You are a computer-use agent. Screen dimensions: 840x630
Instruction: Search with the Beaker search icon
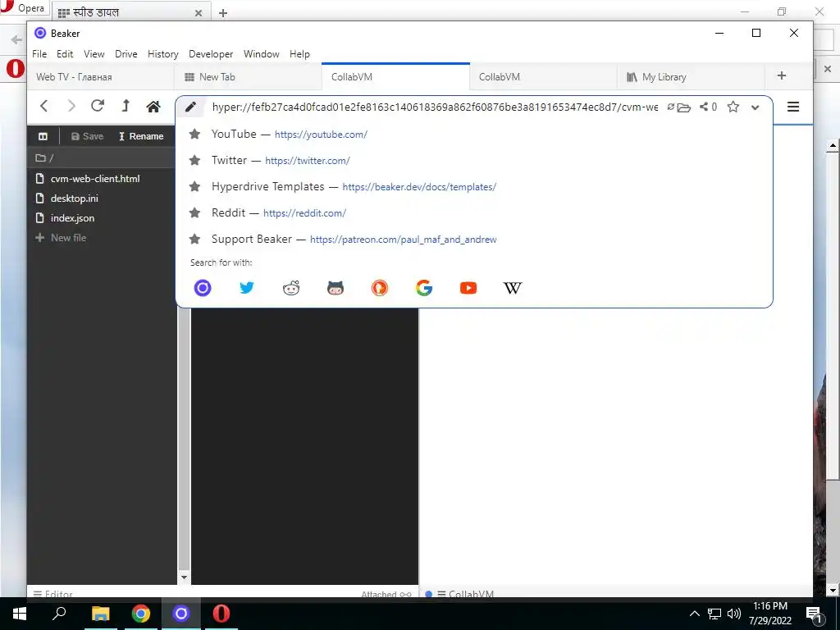[x=203, y=288]
